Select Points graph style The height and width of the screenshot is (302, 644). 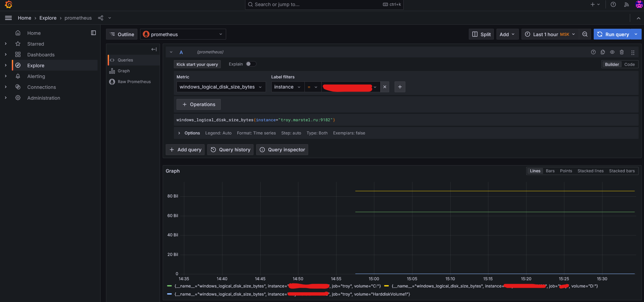pyautogui.click(x=566, y=171)
